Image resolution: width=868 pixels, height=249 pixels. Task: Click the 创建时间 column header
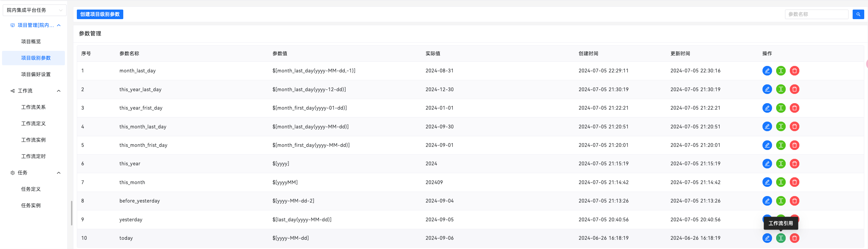[588, 54]
